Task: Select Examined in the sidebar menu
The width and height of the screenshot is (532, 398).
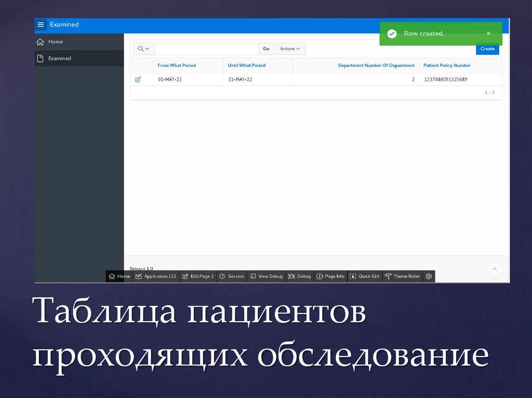Action: 59,58
